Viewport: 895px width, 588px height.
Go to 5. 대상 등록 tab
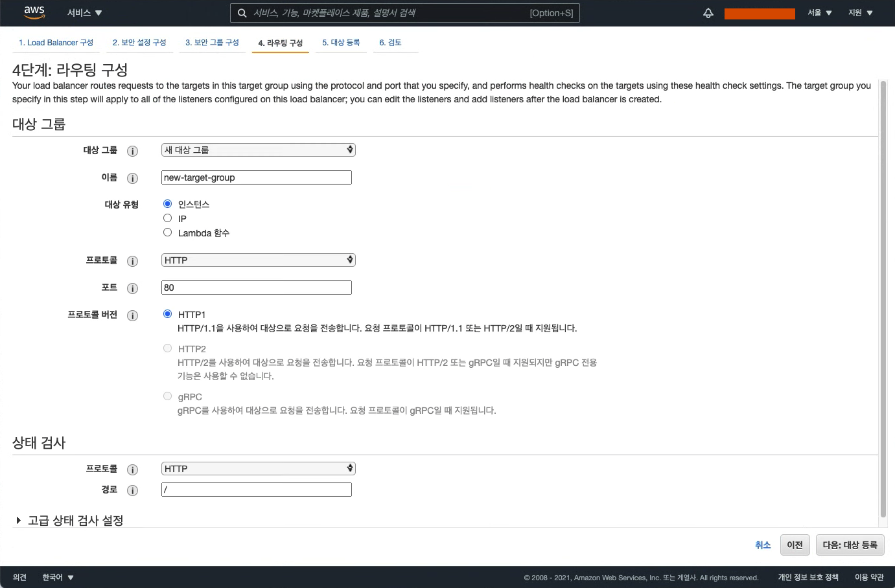pyautogui.click(x=341, y=43)
